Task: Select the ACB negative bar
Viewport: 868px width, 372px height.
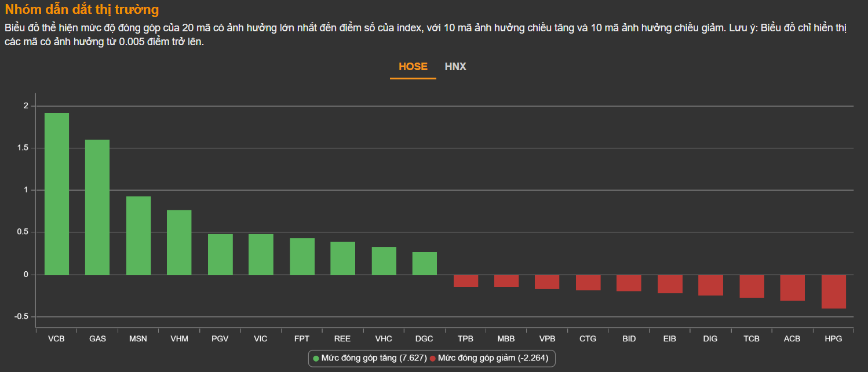Action: 792,287
